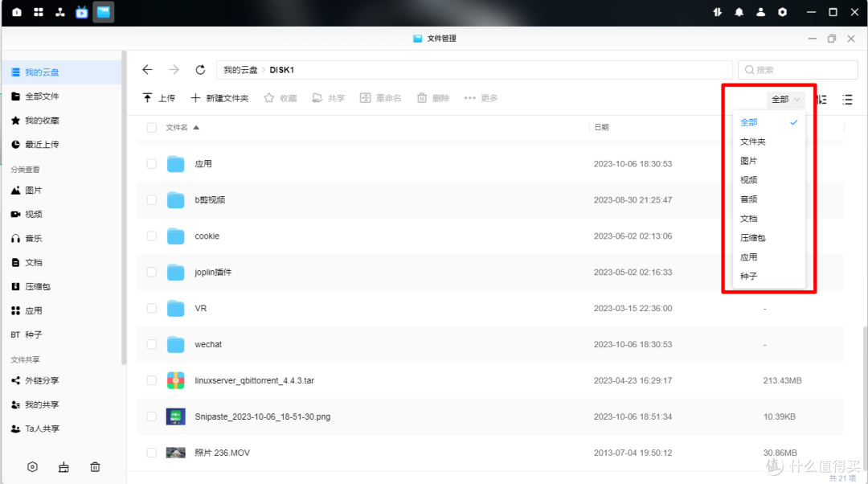Image resolution: width=868 pixels, height=484 pixels.
Task: Click 新建文件夹 new folder button
Action: [219, 98]
